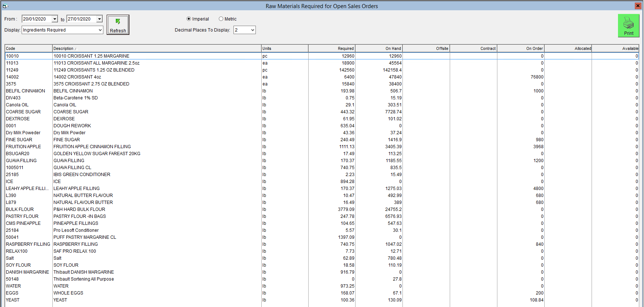
Task: Click the 108.84 On Order value
Action: pos(537,300)
